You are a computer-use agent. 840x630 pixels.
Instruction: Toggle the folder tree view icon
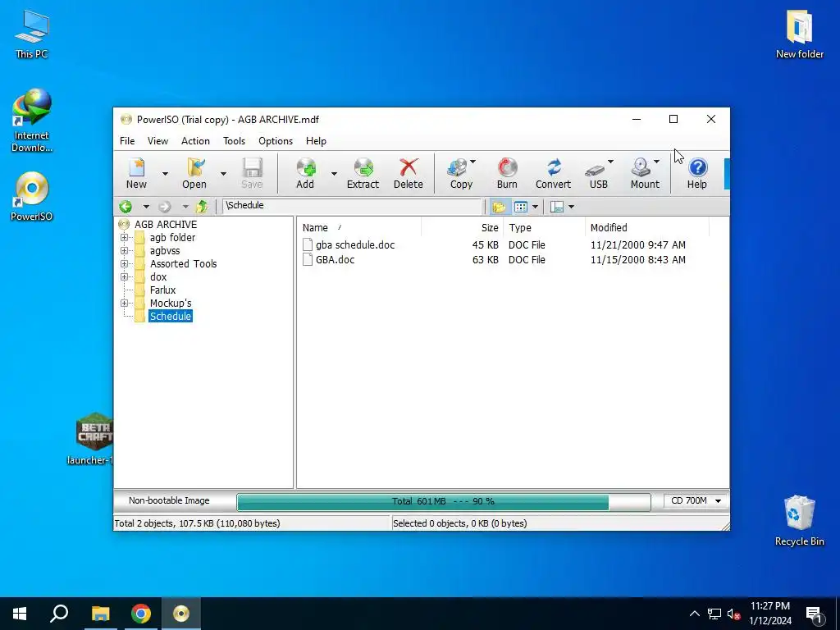[499, 207]
